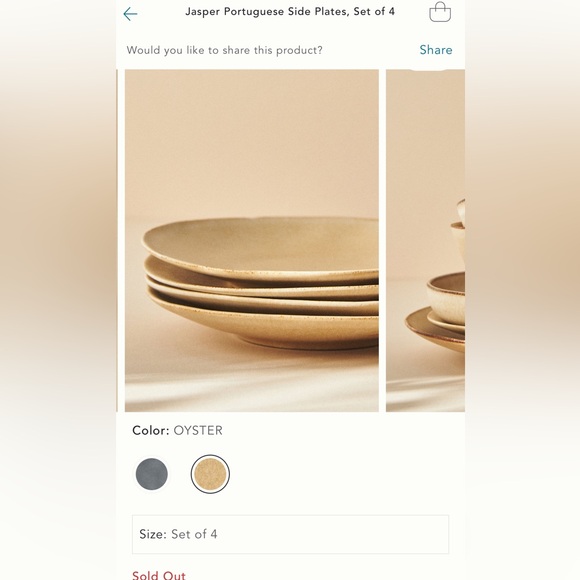
Task: Open the shopping bag icon
Action: click(x=440, y=12)
